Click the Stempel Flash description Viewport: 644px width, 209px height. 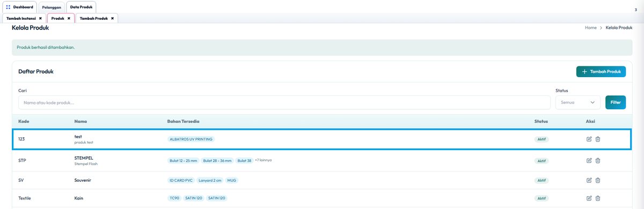tap(86, 164)
